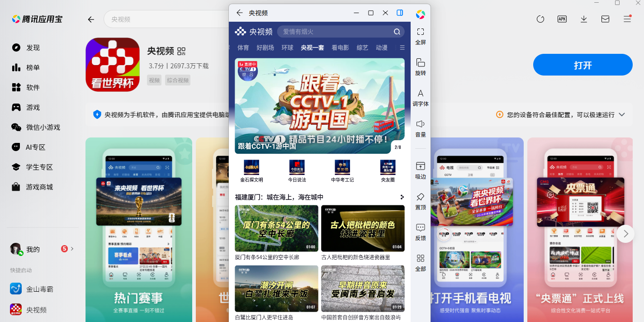Viewport: 644px width, 322px height.
Task: Open the 今日说法 program shortcut
Action: click(x=297, y=171)
